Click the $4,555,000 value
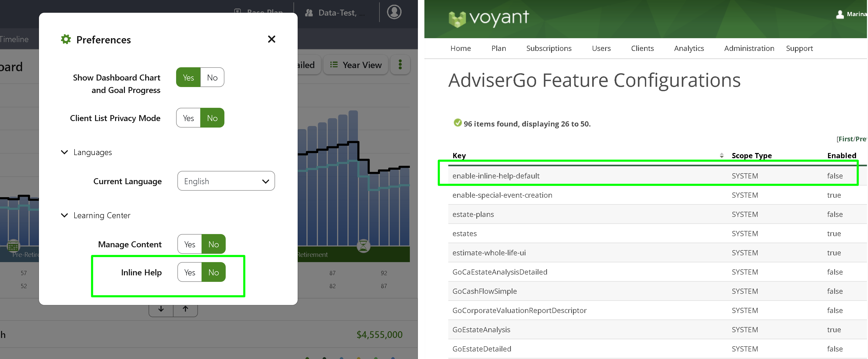868x359 pixels. 379,334
